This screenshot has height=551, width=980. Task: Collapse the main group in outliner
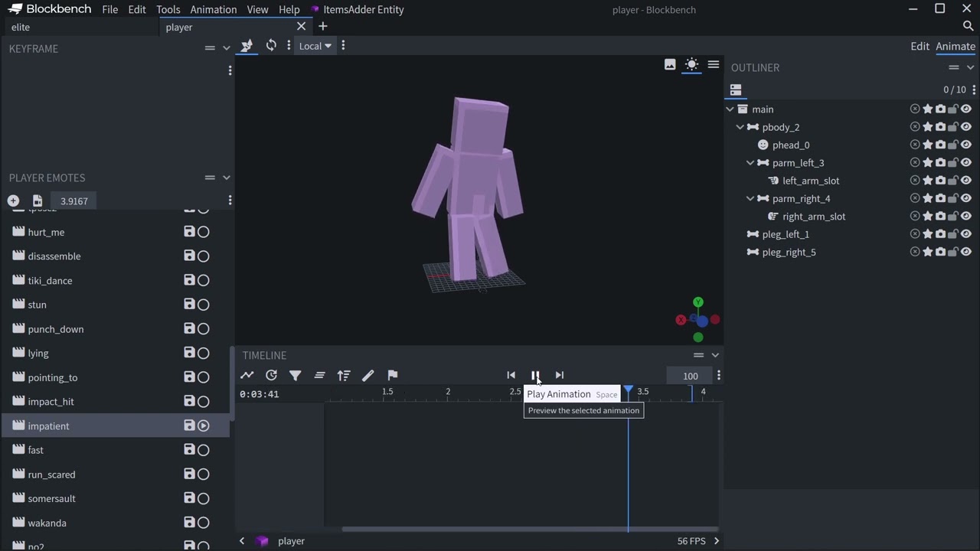tap(730, 109)
